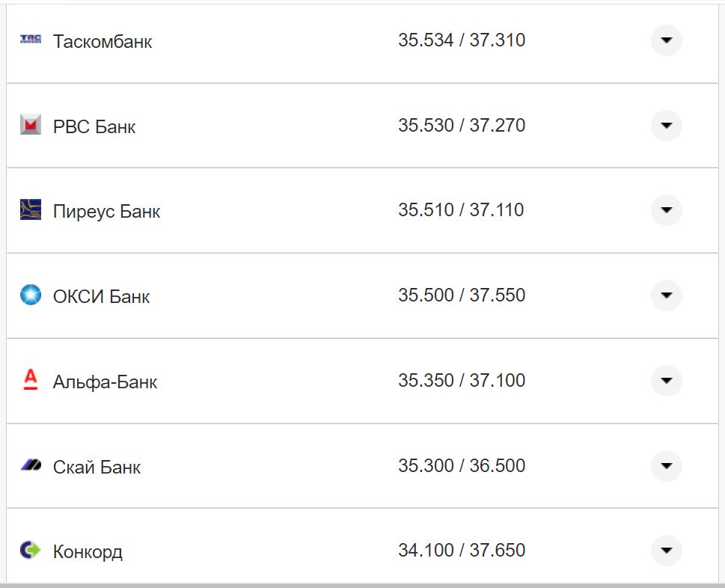Click the Таскомбанк logo icon
The image size is (725, 588).
pyautogui.click(x=31, y=39)
